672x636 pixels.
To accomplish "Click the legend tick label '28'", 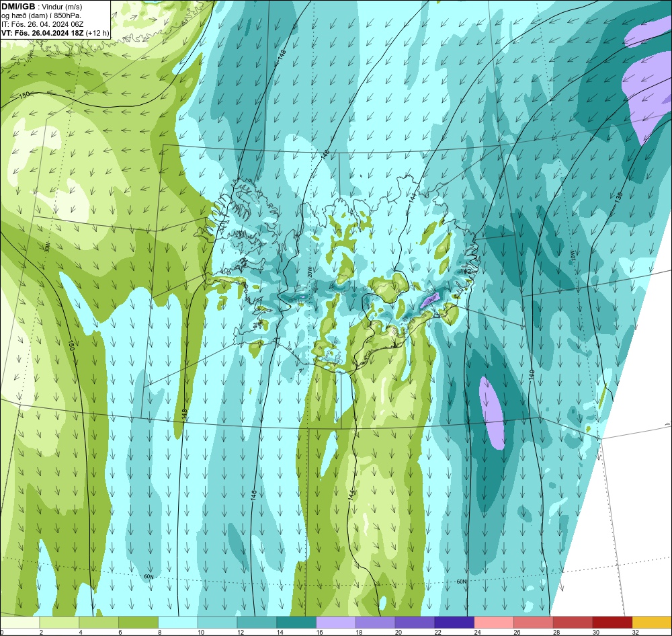I will click(556, 632).
